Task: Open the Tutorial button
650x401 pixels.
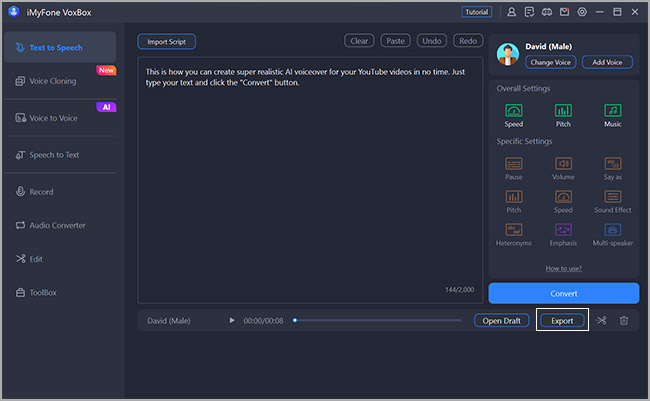Action: click(477, 12)
